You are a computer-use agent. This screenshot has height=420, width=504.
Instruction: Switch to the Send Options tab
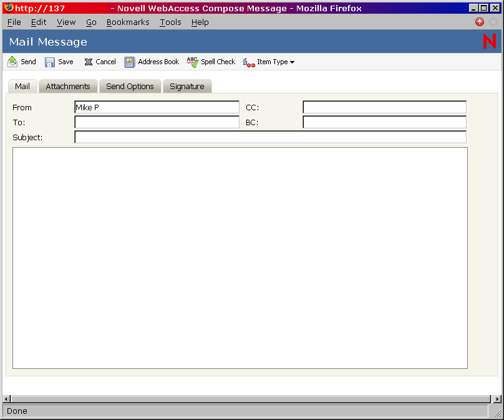(x=130, y=87)
